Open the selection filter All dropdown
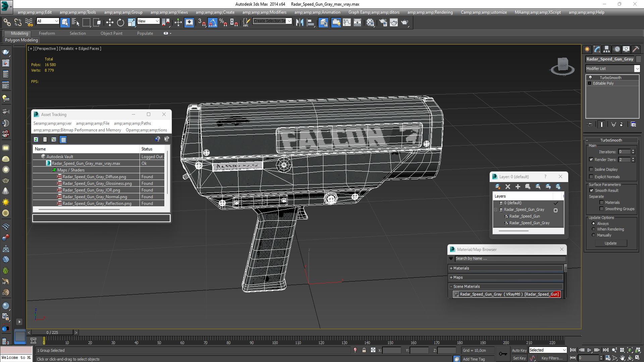Image resolution: width=644 pixels, height=362 pixels. point(48,21)
